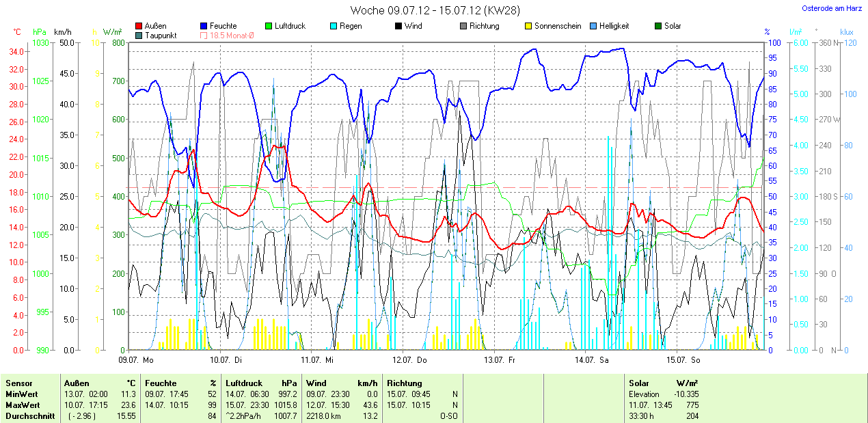Viewport: 868px width, 423px height.
Task: Select the 11.07. Mi date label
Action: pos(318,359)
